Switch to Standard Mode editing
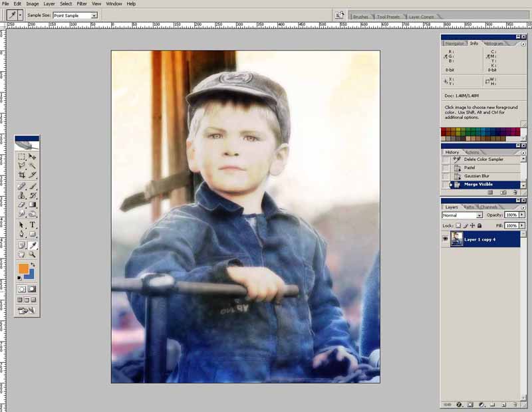 tap(22, 289)
